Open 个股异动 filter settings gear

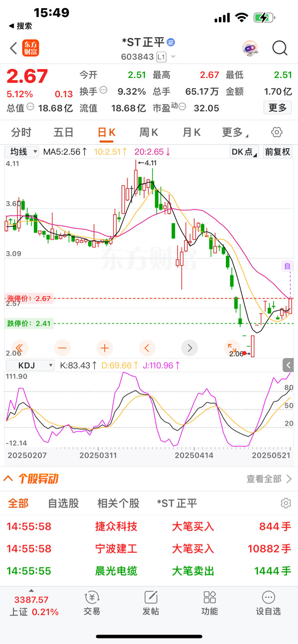tap(286, 503)
